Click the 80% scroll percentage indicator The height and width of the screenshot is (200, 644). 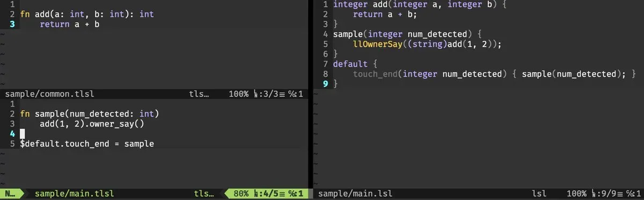(241, 194)
